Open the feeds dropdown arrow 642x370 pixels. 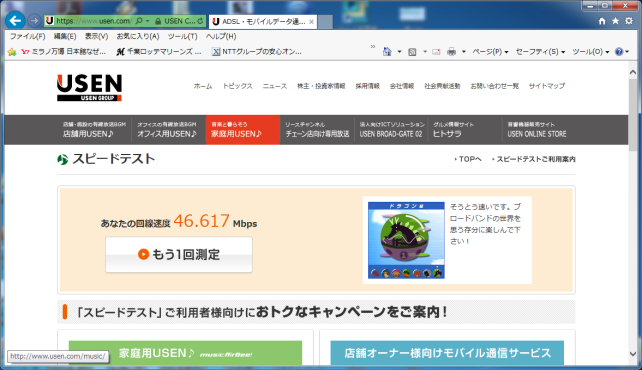[425, 52]
